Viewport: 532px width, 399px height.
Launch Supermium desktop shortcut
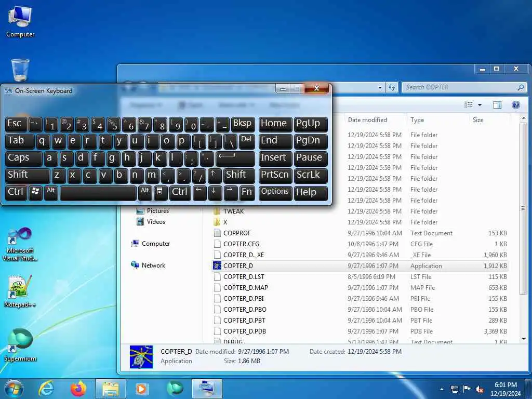(20, 345)
